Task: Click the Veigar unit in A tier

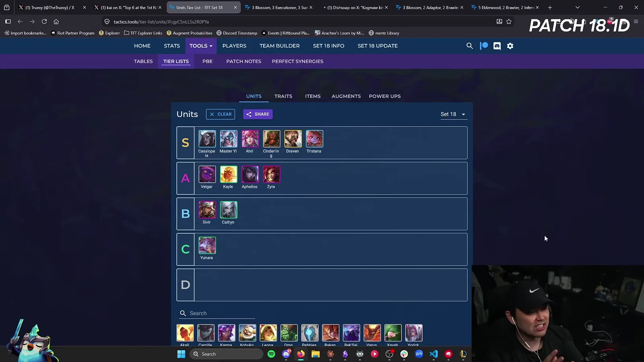Action: pos(207,174)
